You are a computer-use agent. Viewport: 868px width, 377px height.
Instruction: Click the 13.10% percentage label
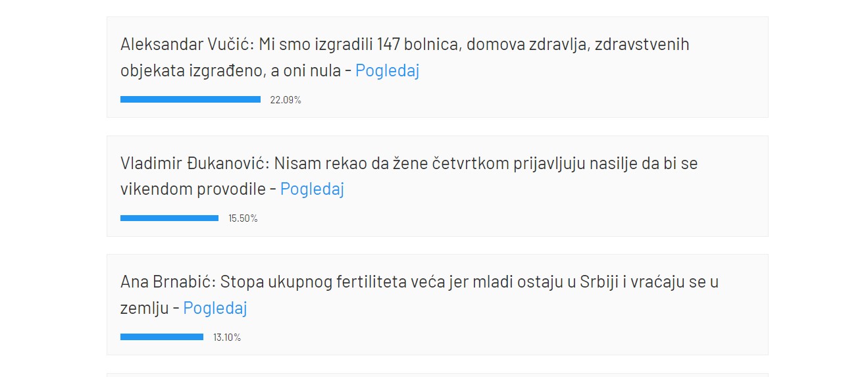[227, 338]
